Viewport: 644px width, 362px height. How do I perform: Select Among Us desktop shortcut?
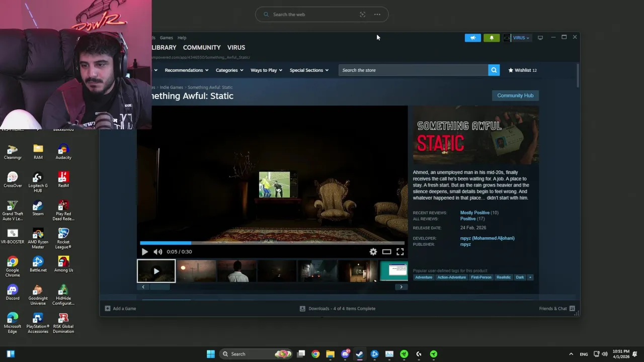coord(63,264)
